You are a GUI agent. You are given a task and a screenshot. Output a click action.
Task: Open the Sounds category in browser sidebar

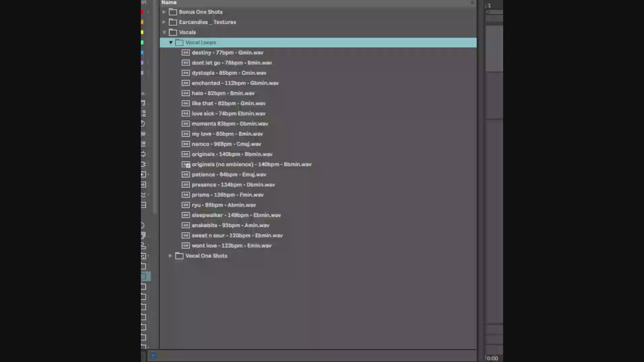tap(143, 103)
